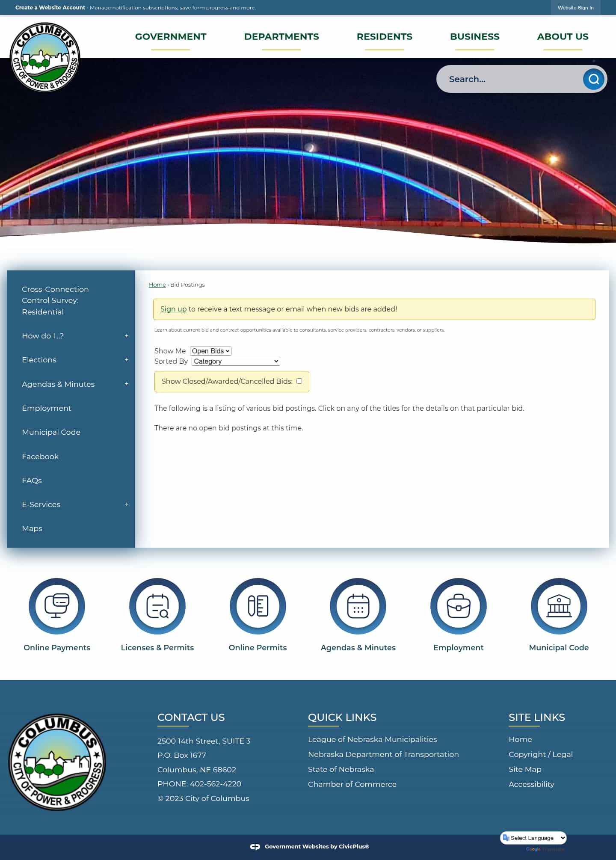Open the Licenses & Permits circle icon
Viewport: 616px width, 860px height.
point(157,606)
